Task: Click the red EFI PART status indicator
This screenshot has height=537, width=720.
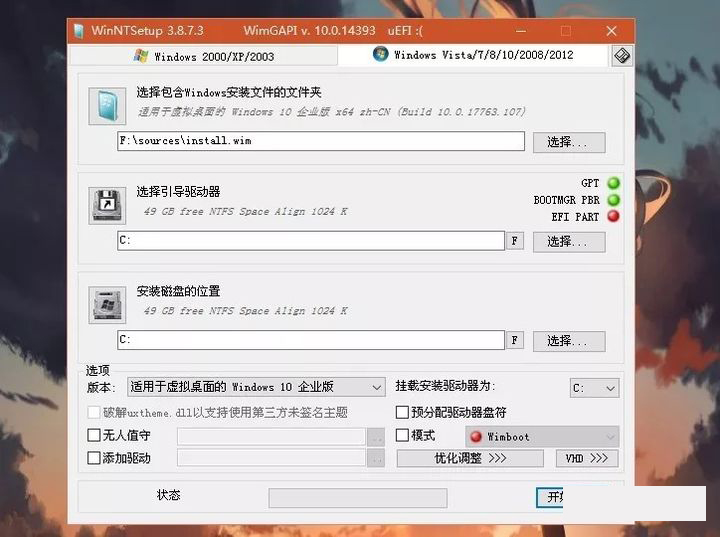Action: coord(613,216)
